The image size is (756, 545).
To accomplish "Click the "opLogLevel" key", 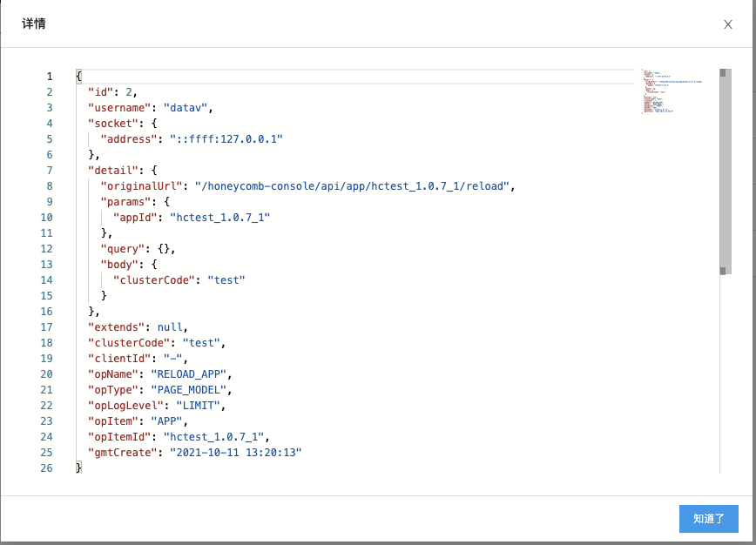I will (125, 405).
